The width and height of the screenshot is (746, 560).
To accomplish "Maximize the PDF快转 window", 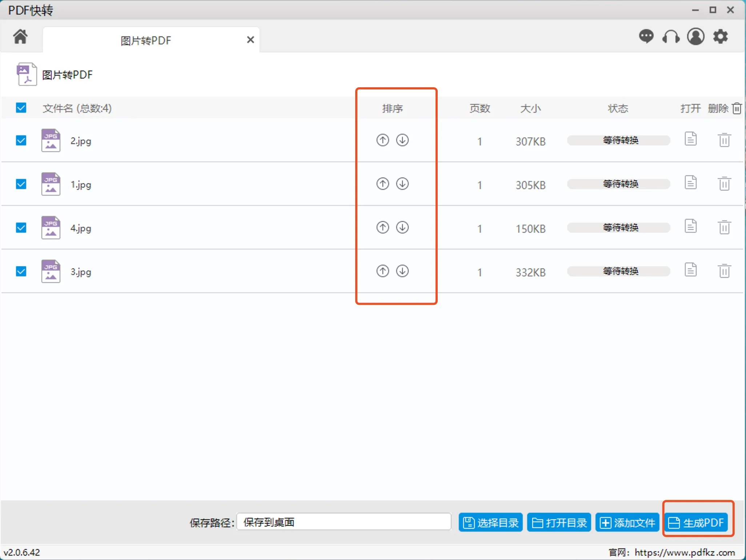I will (713, 10).
